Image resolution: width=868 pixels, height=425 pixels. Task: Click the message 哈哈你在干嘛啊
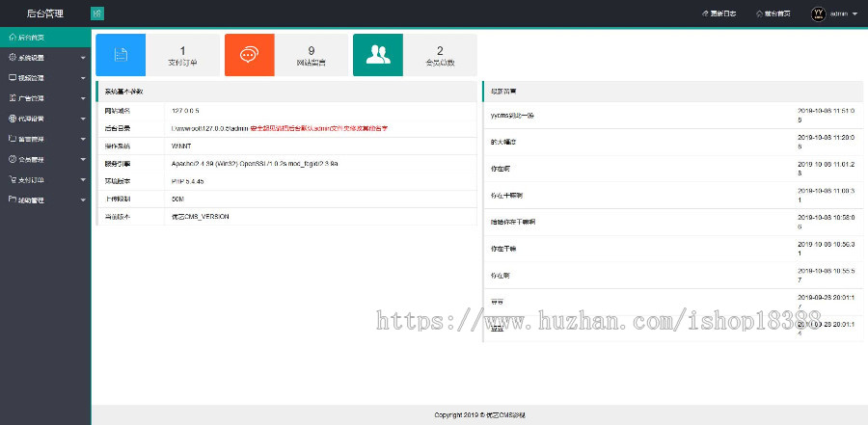[x=513, y=222]
